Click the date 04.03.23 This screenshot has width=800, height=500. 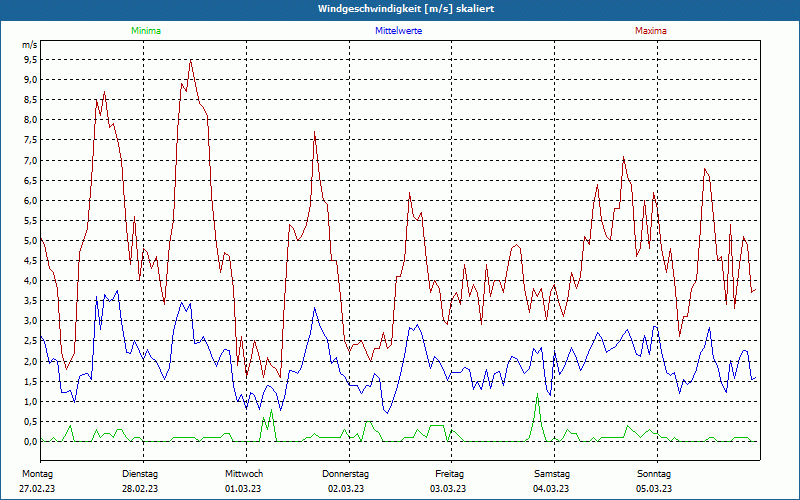551,489
